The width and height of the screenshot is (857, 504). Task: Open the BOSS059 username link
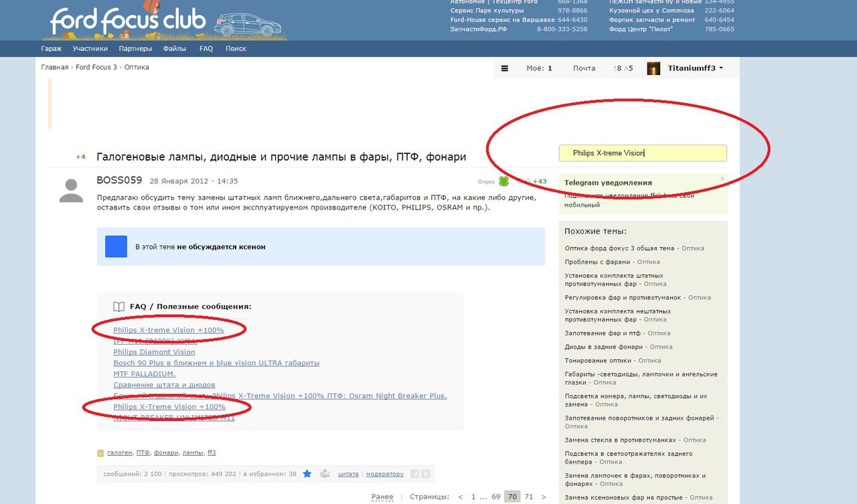pos(119,180)
